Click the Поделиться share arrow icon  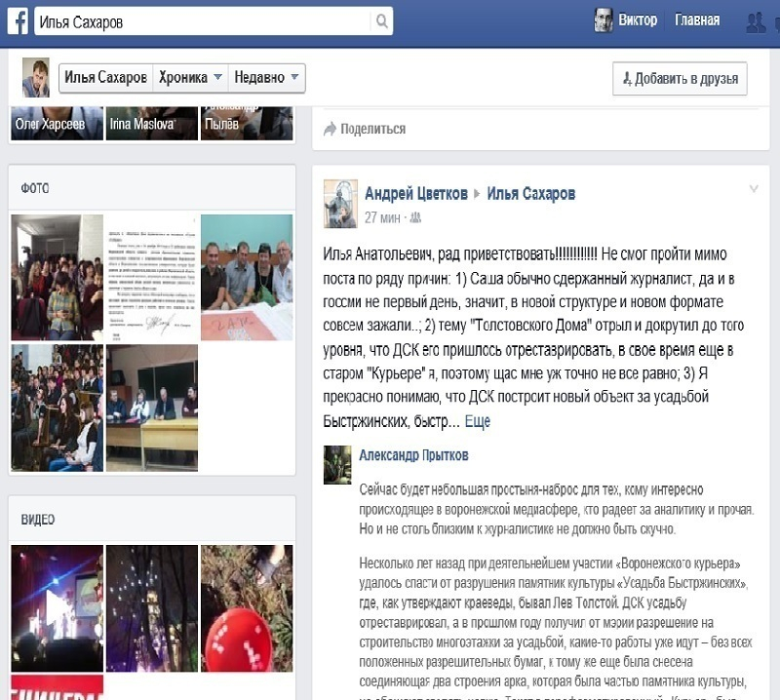click(330, 129)
